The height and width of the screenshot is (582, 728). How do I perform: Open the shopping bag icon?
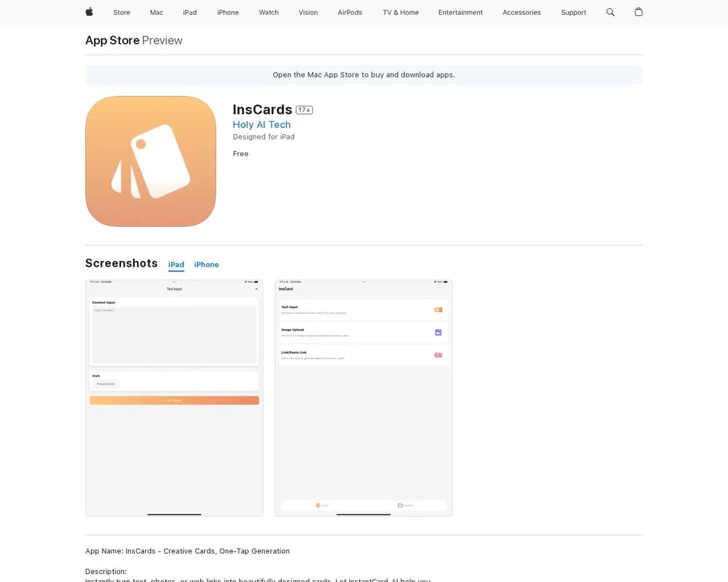coord(638,12)
